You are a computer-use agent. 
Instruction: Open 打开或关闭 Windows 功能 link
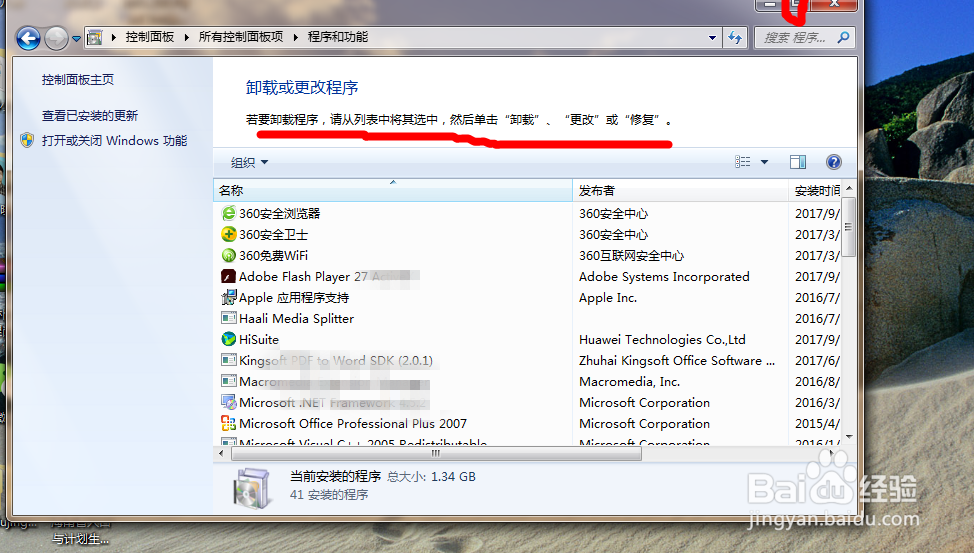pyautogui.click(x=114, y=140)
